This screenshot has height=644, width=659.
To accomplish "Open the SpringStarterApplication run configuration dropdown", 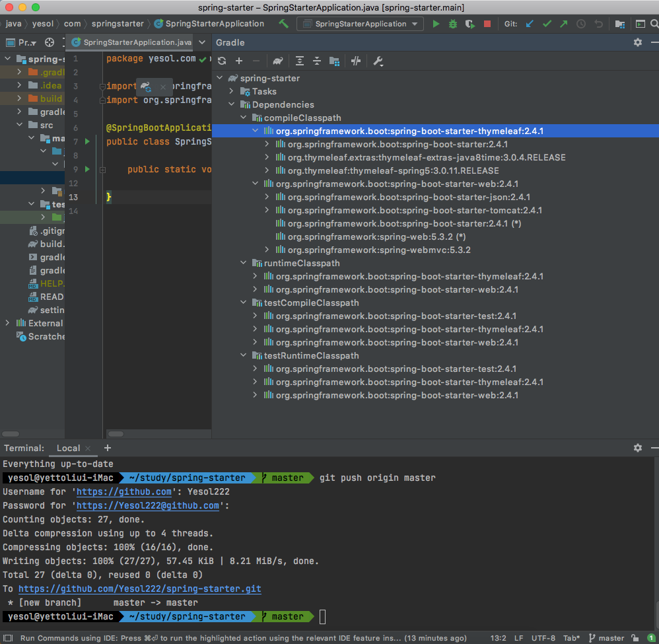I will (361, 24).
